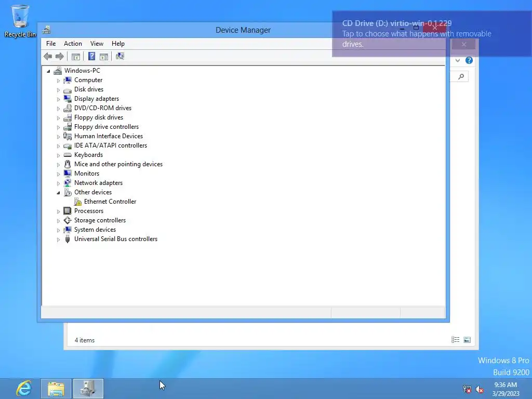
Task: Open the Action menu
Action: click(73, 44)
